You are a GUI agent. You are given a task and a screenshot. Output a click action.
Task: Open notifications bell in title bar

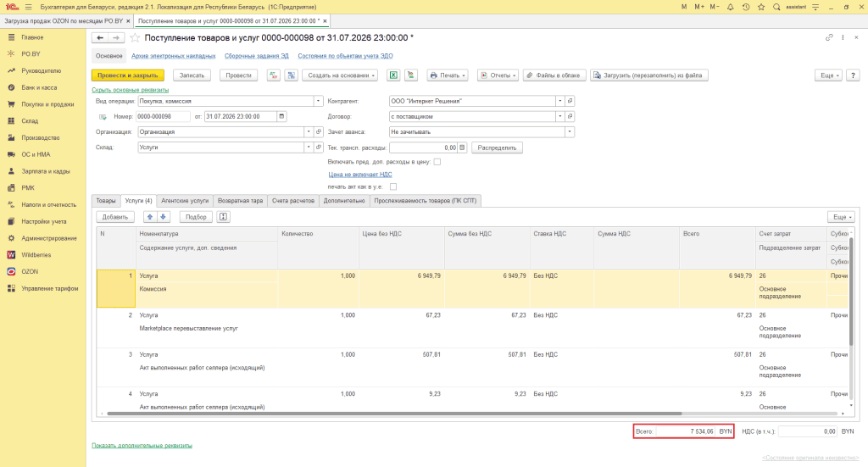pos(730,7)
